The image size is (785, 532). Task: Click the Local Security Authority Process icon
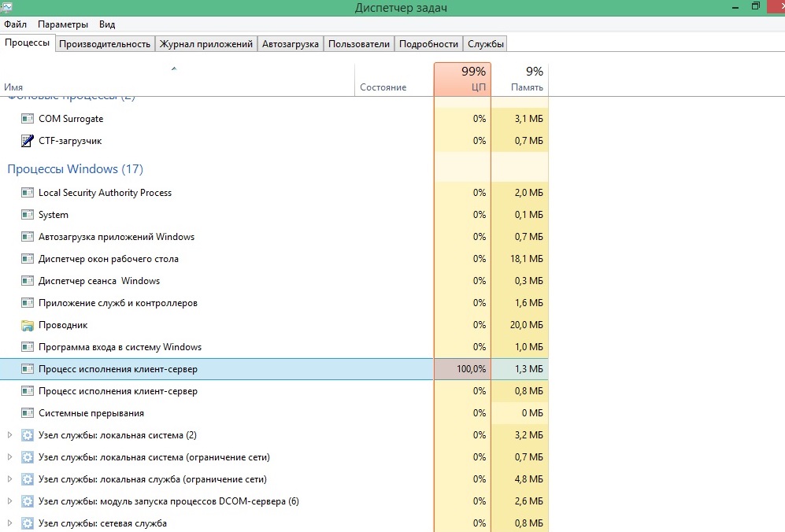point(28,193)
